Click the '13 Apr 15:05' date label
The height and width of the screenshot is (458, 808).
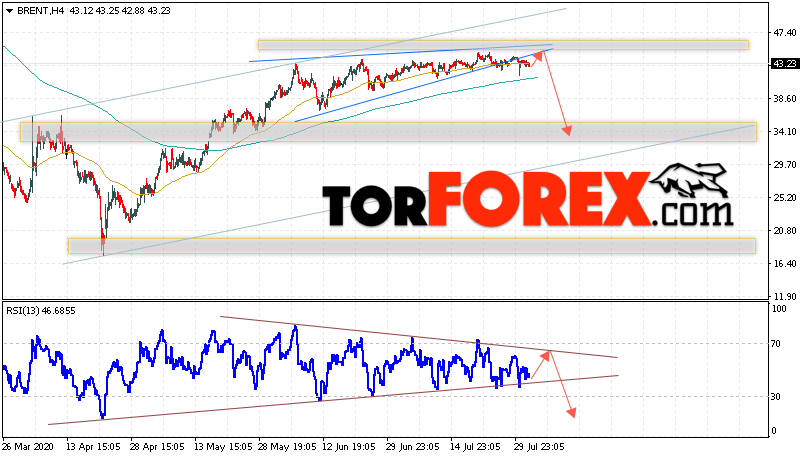pyautogui.click(x=93, y=447)
